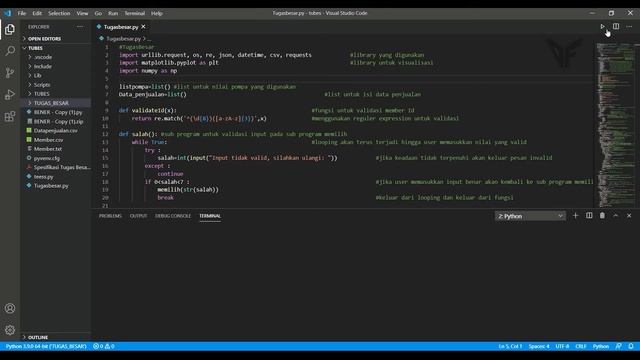Viewport: 640px width, 360px height.
Task: Maximize the terminal panel with chevron up
Action: pyautogui.click(x=616, y=216)
